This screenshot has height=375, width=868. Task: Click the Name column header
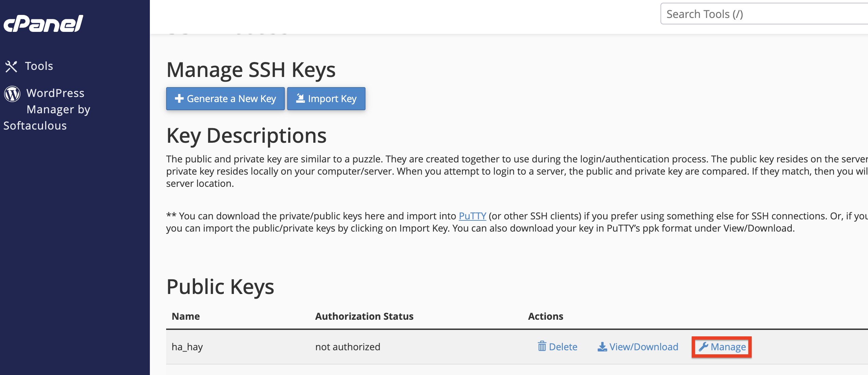186,316
